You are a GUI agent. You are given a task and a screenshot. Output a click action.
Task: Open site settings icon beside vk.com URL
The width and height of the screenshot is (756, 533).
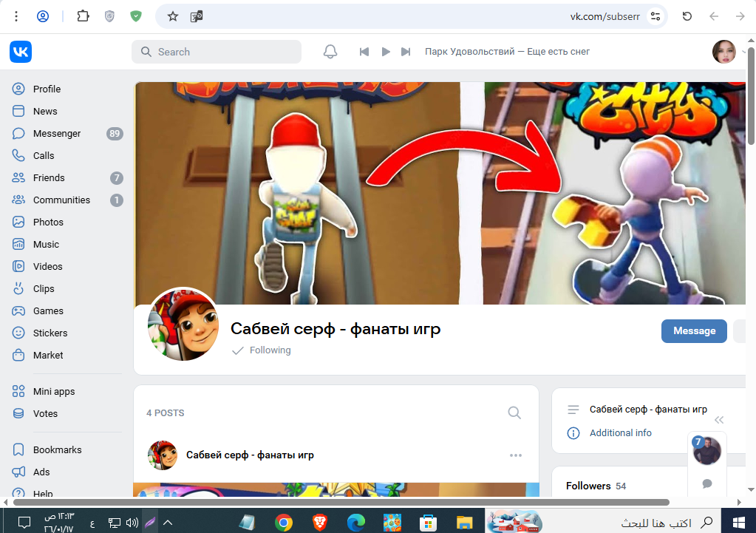click(x=655, y=16)
